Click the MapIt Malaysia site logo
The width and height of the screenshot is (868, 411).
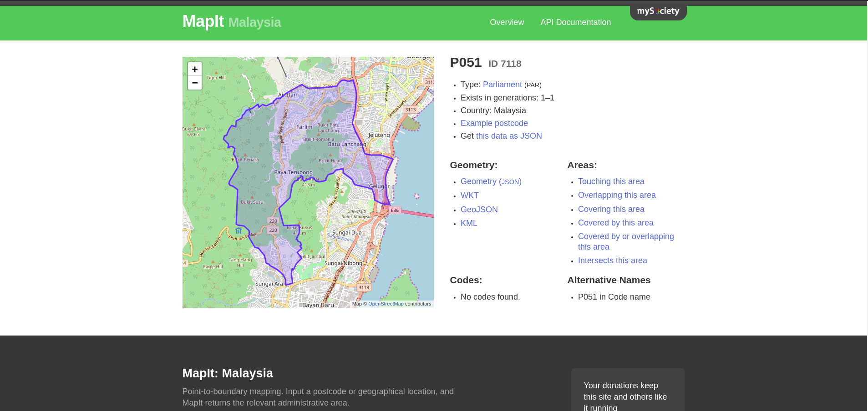[x=232, y=21]
